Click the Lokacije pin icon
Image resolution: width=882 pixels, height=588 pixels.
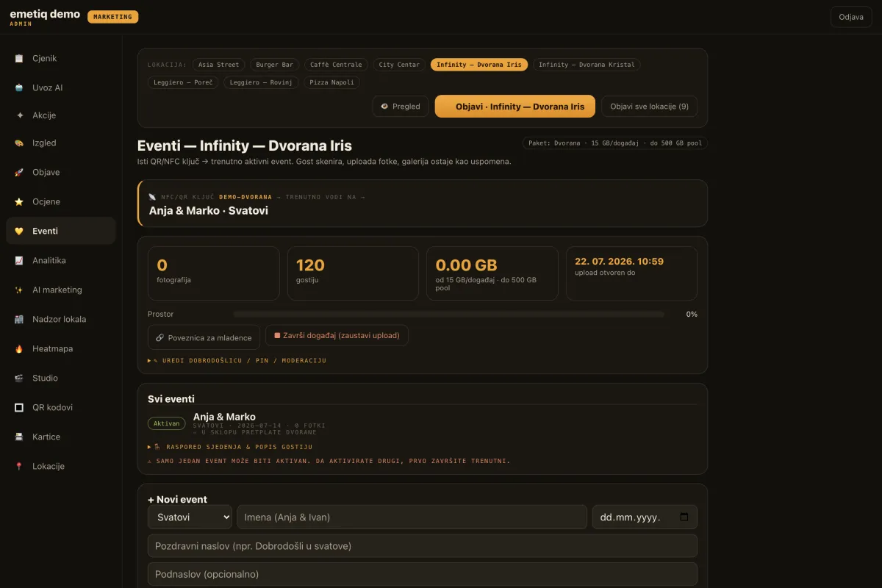click(x=19, y=467)
